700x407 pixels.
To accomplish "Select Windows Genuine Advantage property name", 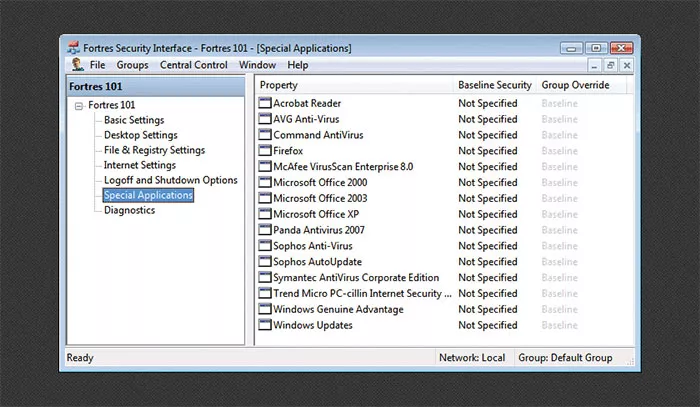I will coord(338,309).
